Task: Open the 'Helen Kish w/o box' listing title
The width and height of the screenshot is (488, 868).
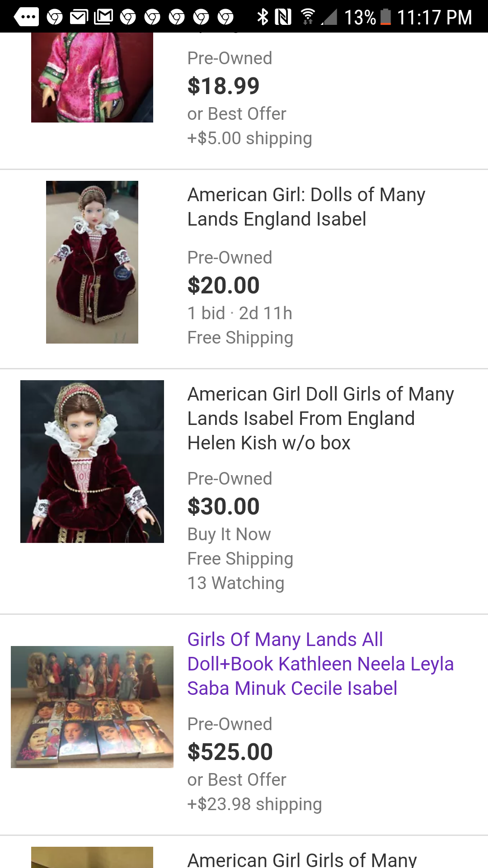Action: 320,419
